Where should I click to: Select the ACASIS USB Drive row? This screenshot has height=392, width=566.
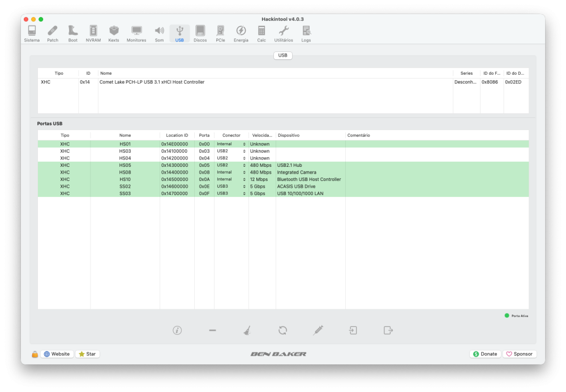pos(283,187)
